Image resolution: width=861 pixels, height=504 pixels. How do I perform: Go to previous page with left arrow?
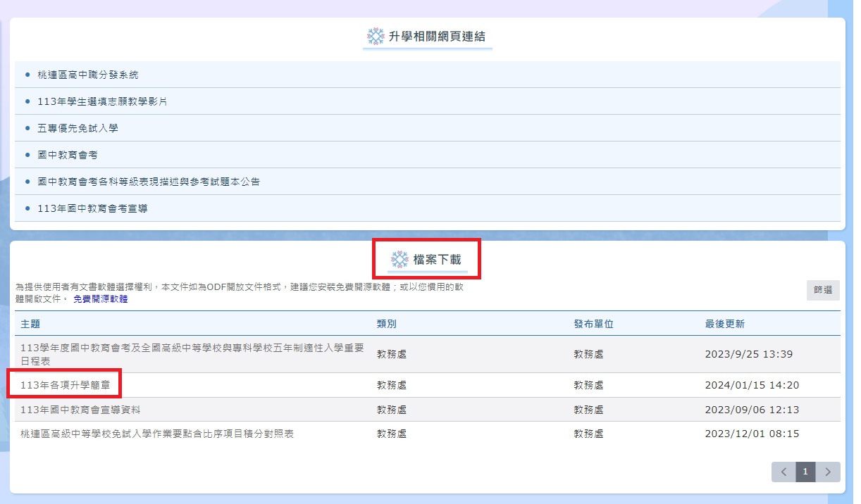click(x=783, y=472)
